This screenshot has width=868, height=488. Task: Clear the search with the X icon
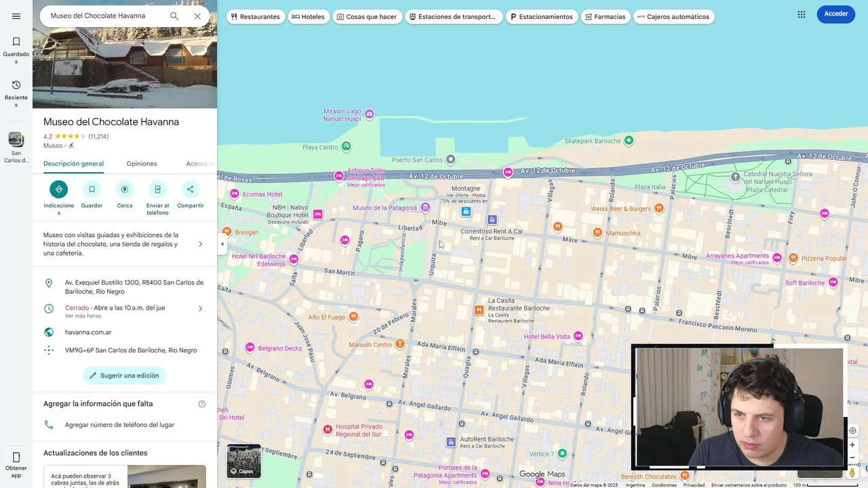[197, 16]
